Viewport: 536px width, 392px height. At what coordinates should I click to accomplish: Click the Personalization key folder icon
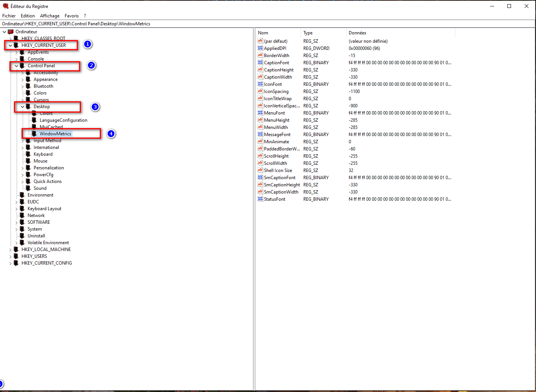[28, 168]
